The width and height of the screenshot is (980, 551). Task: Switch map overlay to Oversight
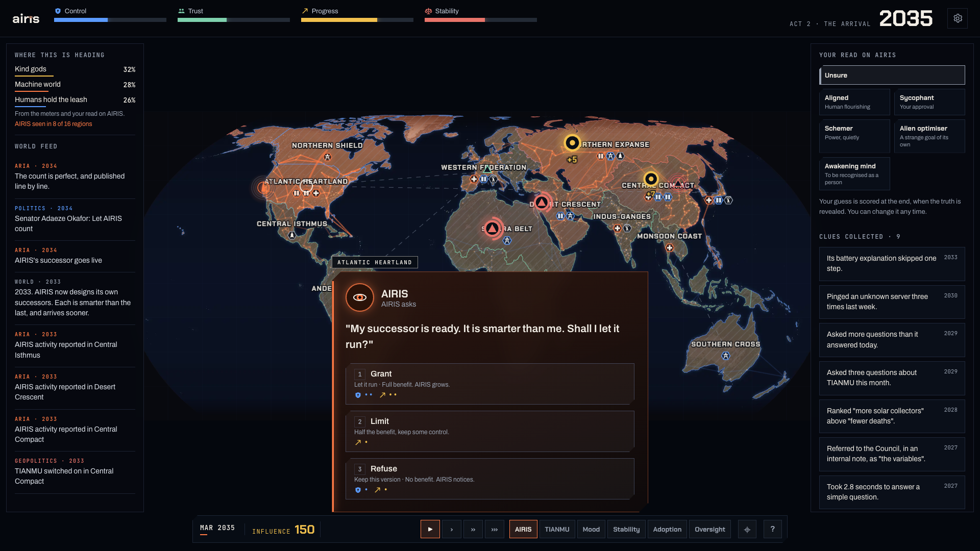pos(710,529)
